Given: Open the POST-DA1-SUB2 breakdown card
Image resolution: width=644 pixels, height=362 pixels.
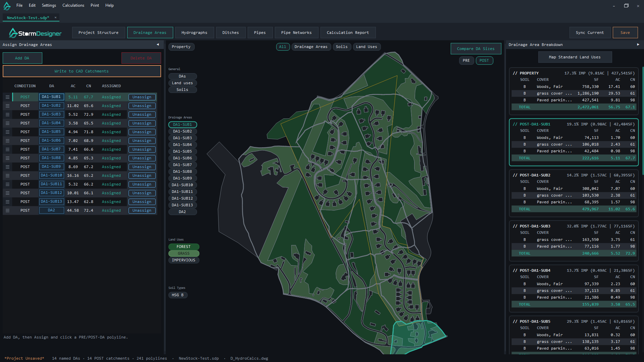Looking at the screenshot, I should coord(574,193).
